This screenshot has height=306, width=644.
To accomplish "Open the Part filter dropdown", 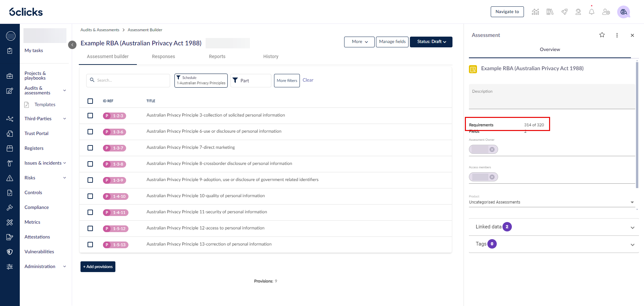I will click(251, 81).
